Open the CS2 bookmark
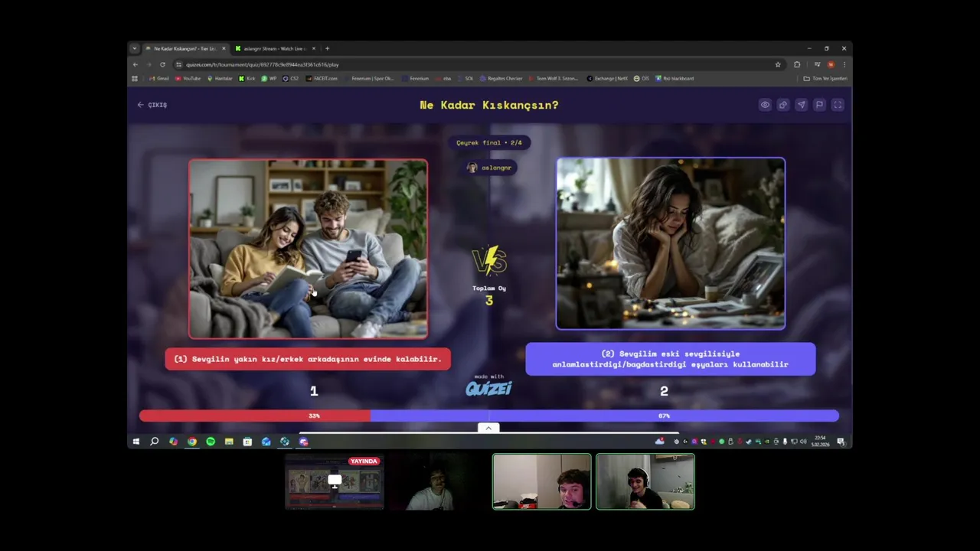980x551 pixels. click(x=291, y=78)
